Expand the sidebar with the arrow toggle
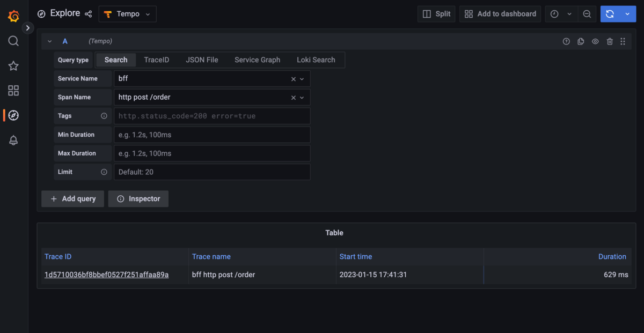644x333 pixels. click(28, 28)
